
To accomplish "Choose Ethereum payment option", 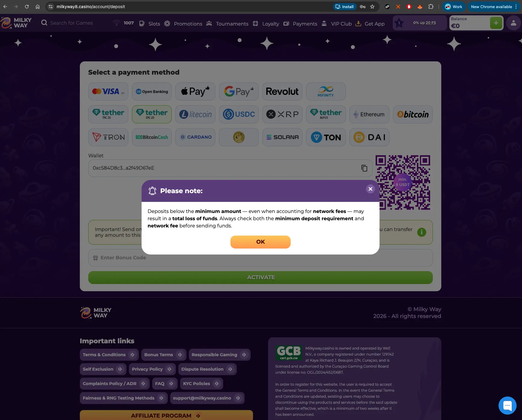I will 369,114.
